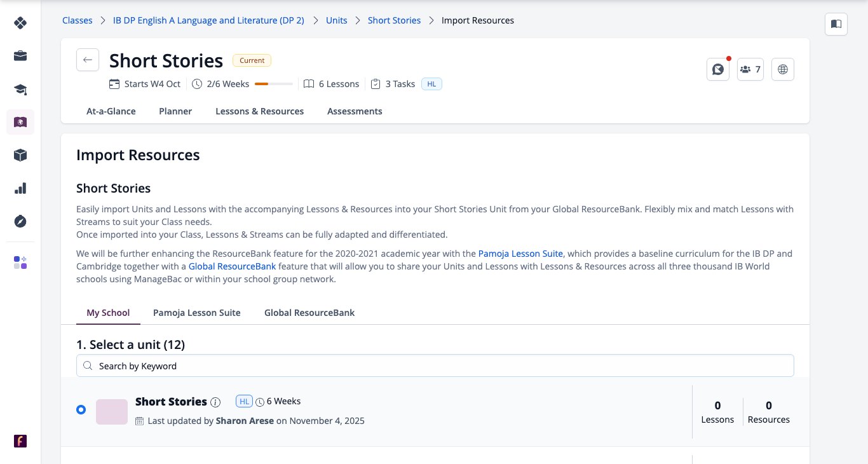Click the search magnifier icon
This screenshot has width=868, height=464.
tap(88, 365)
